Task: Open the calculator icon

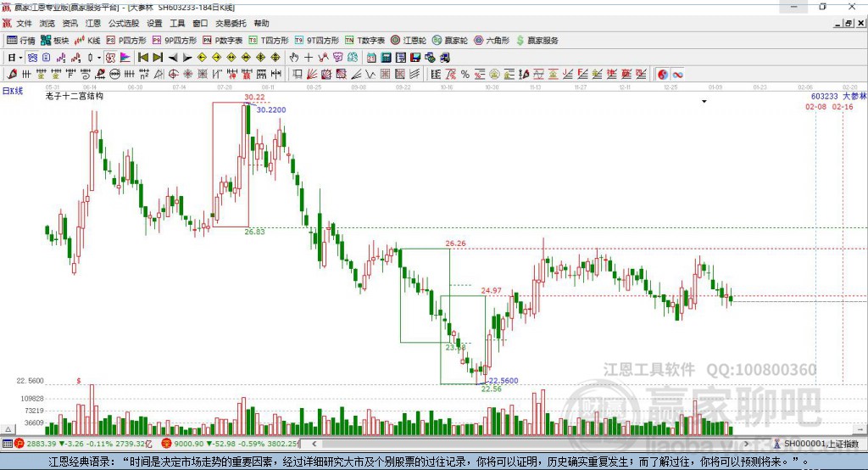Action: (x=387, y=58)
